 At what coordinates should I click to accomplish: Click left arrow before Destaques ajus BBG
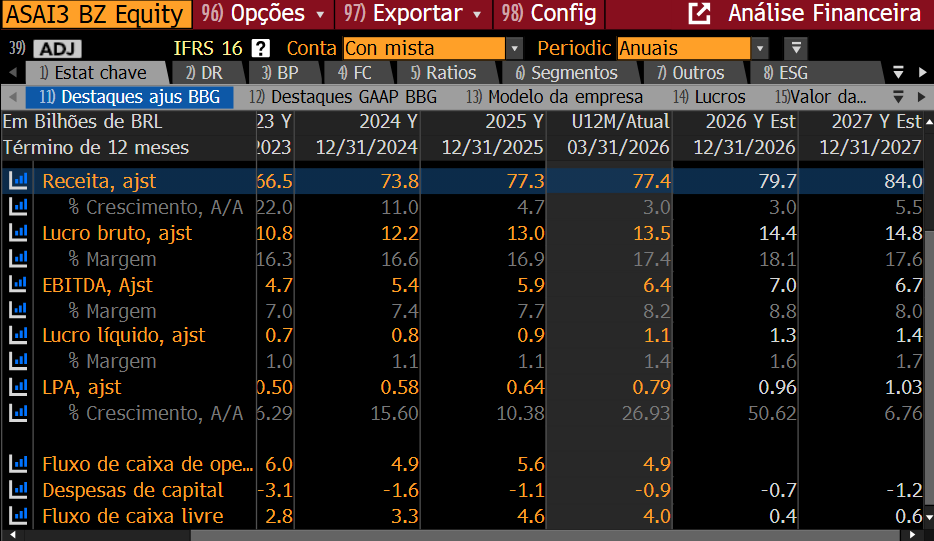[13, 97]
